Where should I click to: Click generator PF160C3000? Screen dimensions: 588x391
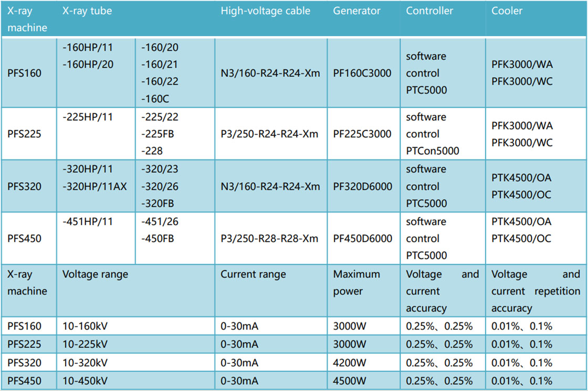[x=362, y=73]
